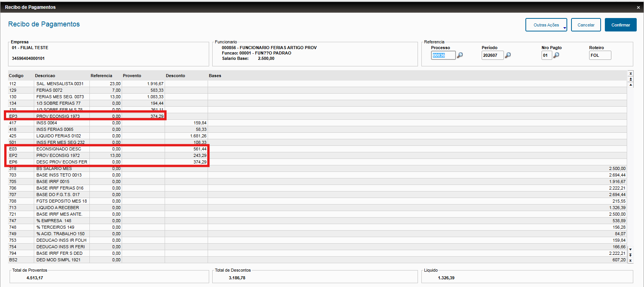Select the SAL. MENSALISTA 0031 row
This screenshot has width=644, height=287.
click(x=317, y=84)
